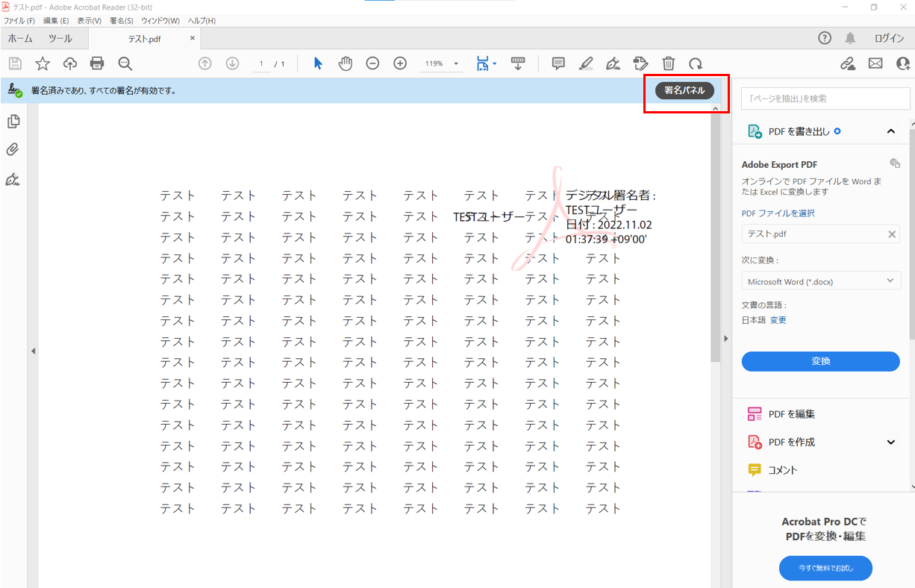This screenshot has height=588, width=915.
Task: Select the highlighter pen tool
Action: pos(586,63)
